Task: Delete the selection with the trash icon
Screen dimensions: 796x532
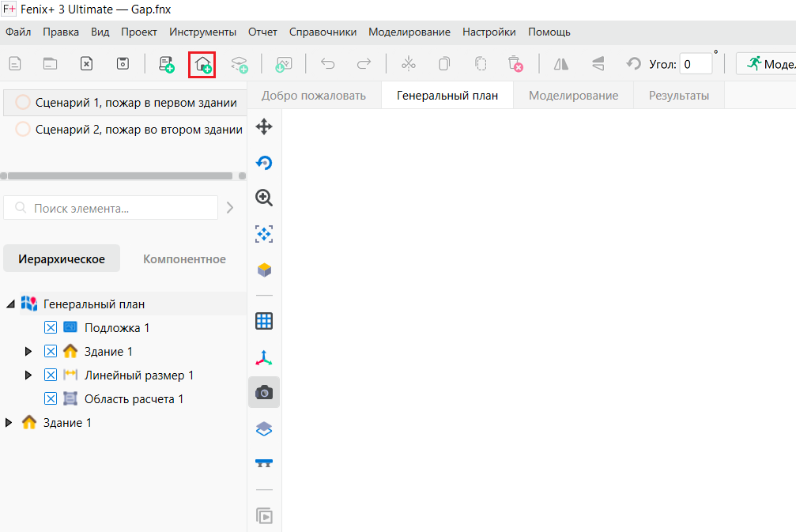Action: [515, 65]
